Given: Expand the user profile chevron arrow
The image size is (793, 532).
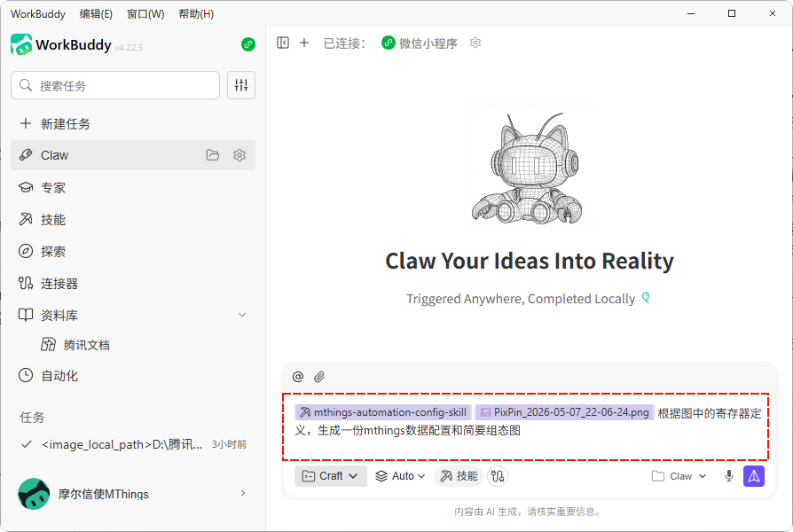Looking at the screenshot, I should tap(243, 493).
